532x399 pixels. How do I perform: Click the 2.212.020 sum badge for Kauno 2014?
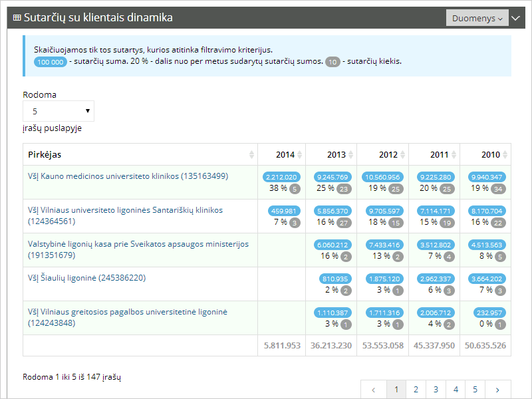coord(281,177)
